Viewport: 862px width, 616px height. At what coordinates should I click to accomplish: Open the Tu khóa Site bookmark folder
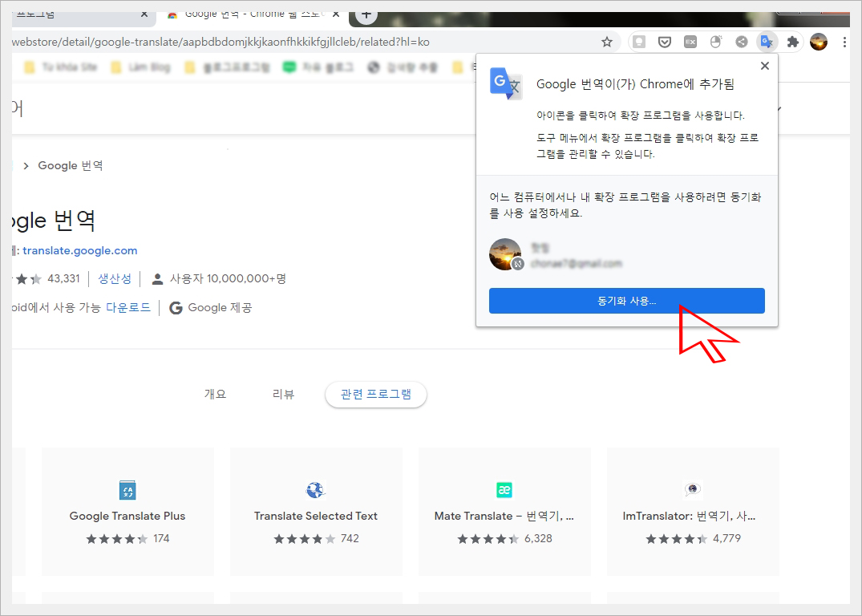[x=60, y=67]
